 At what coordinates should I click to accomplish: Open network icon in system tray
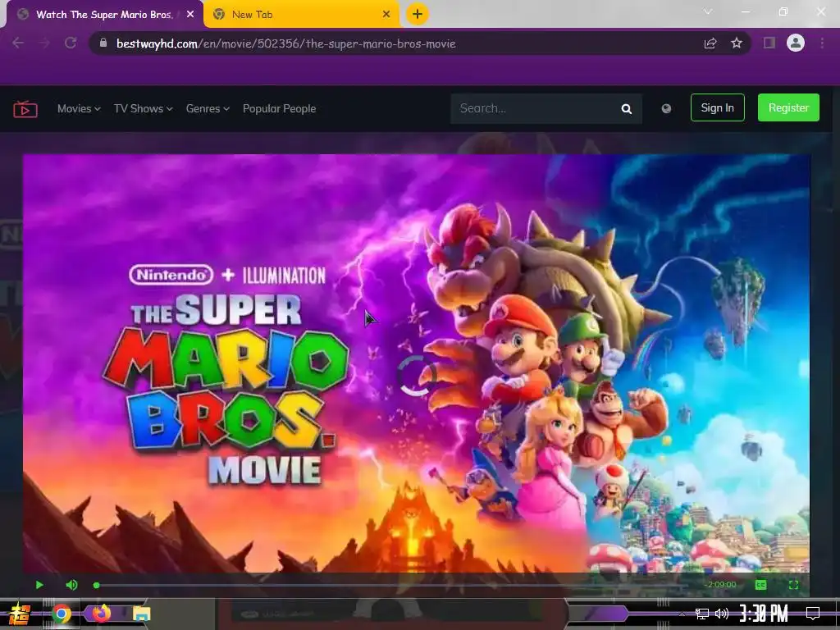point(701,614)
